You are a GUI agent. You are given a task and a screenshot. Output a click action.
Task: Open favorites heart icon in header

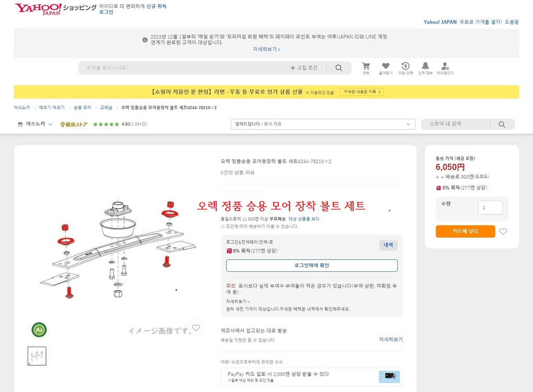click(x=386, y=68)
